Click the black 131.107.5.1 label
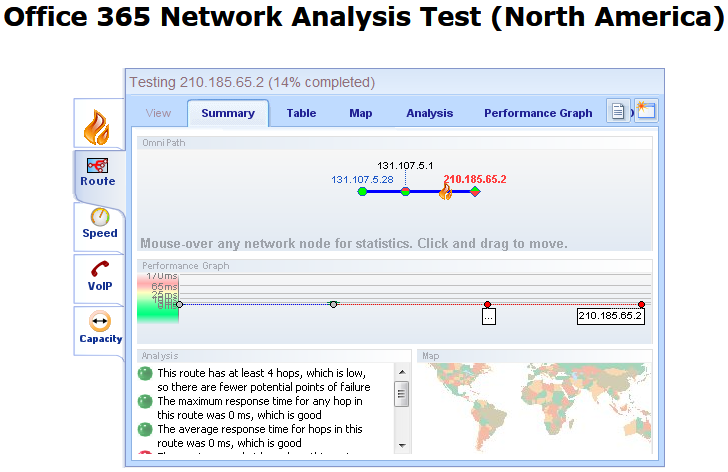The width and height of the screenshot is (728, 472). click(405, 165)
